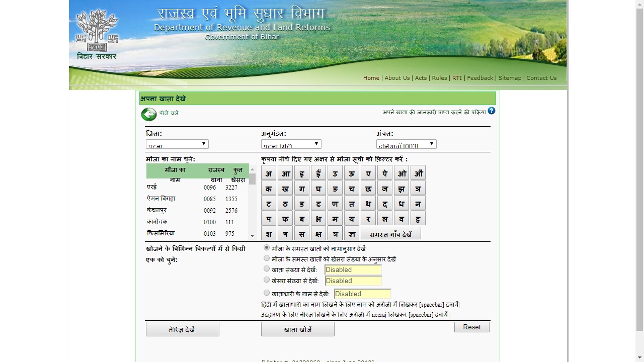
Task: Click the Reset button
Action: pos(471,327)
